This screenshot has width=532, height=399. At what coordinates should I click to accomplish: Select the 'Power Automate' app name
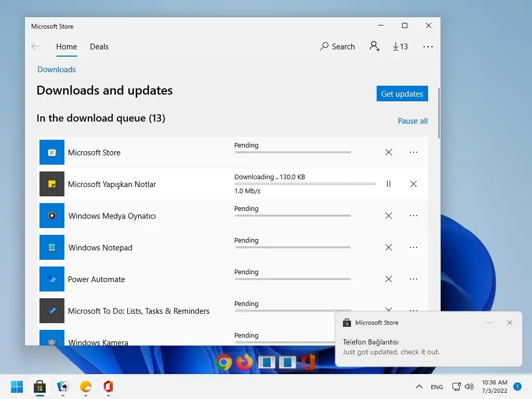tap(96, 279)
